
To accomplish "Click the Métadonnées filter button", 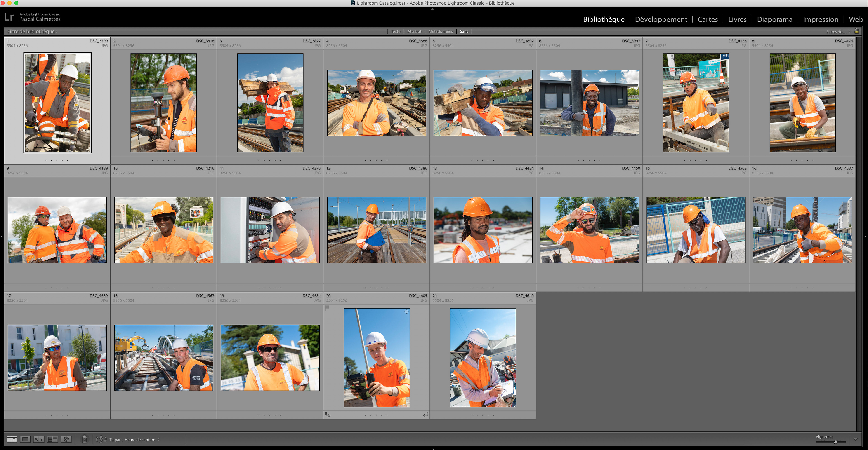I will pos(440,31).
